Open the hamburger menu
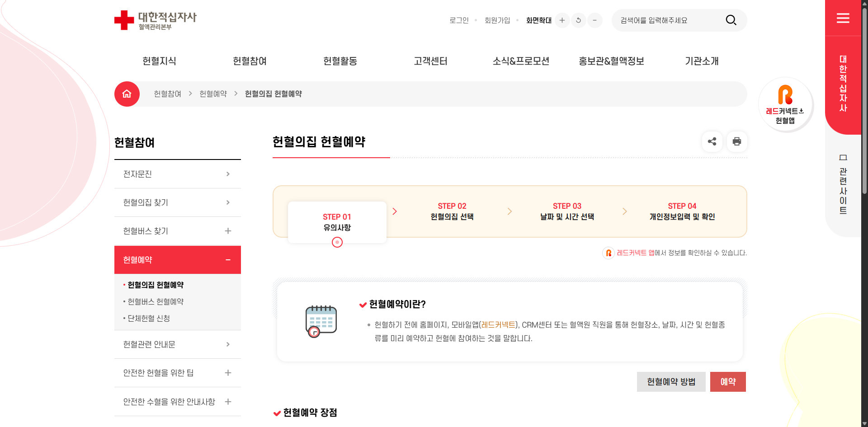This screenshot has width=868, height=427. pyautogui.click(x=843, y=18)
